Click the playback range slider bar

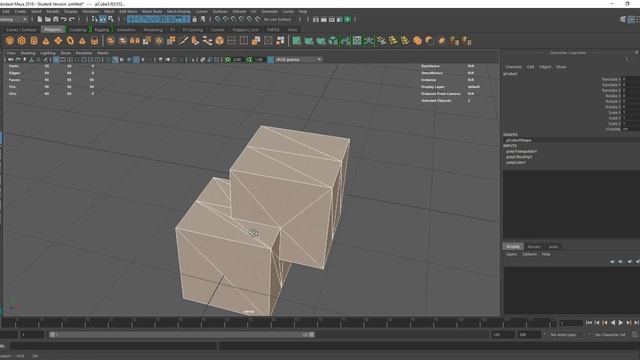click(x=182, y=335)
